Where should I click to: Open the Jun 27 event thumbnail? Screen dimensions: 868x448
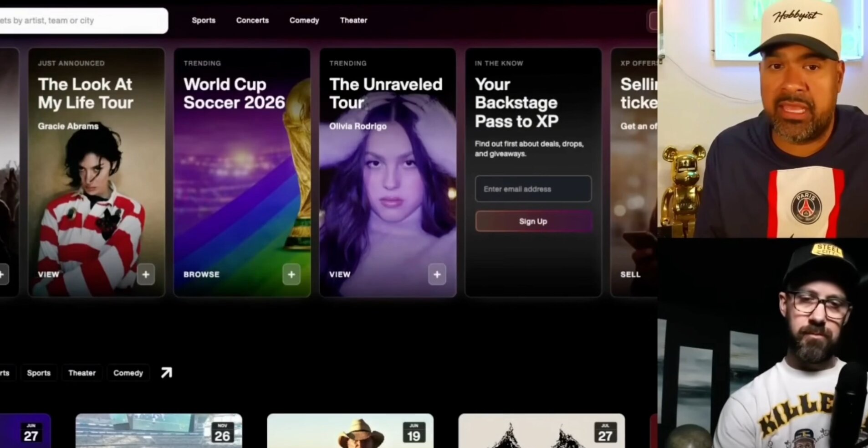25,431
